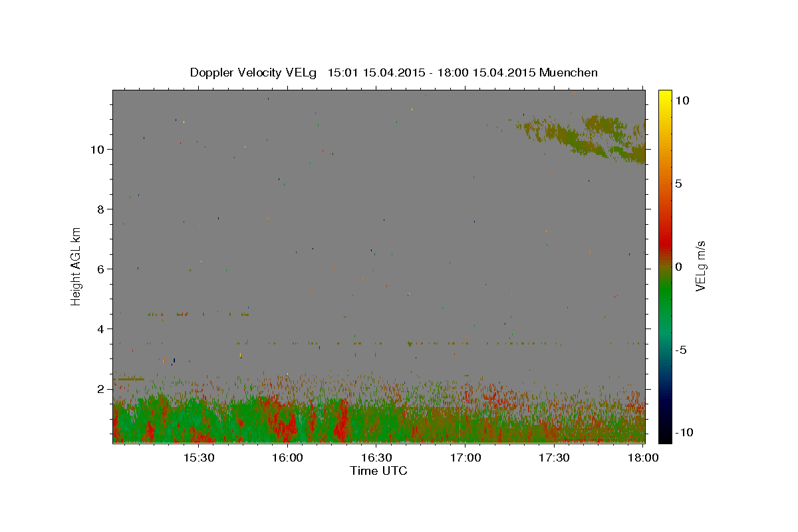798x532 pixels.
Task: Click the 17:00 time tick label
Action: pyautogui.click(x=465, y=458)
